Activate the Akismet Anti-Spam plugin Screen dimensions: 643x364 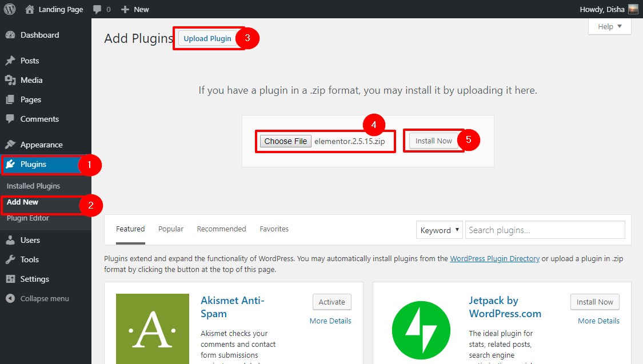point(332,302)
